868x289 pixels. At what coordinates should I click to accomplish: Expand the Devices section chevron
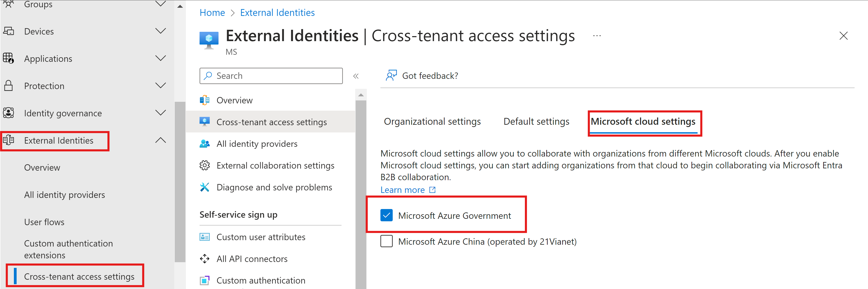coord(161,31)
